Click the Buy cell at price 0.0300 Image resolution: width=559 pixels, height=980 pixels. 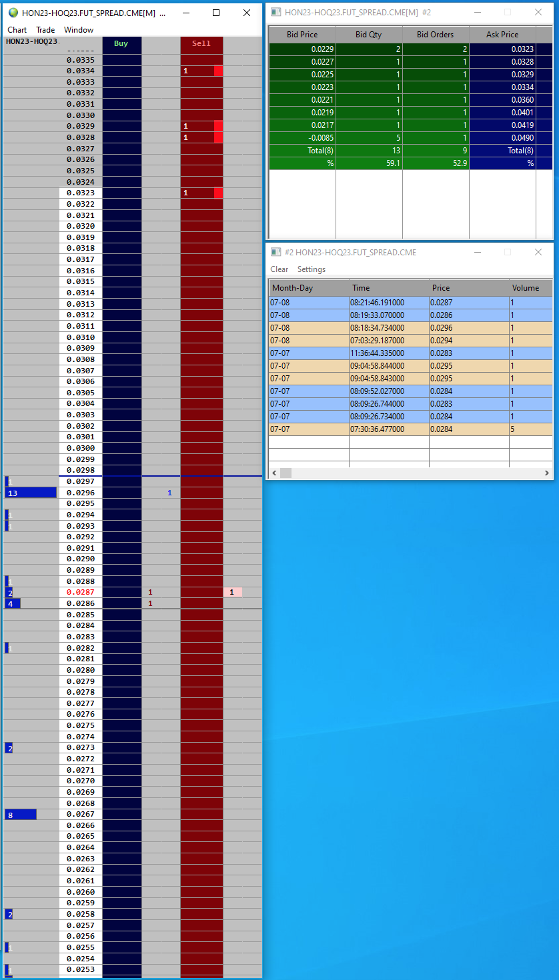pyautogui.click(x=121, y=448)
